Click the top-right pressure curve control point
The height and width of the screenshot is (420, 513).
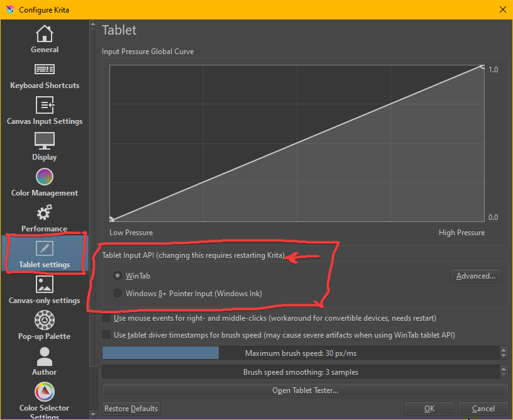[482, 67]
